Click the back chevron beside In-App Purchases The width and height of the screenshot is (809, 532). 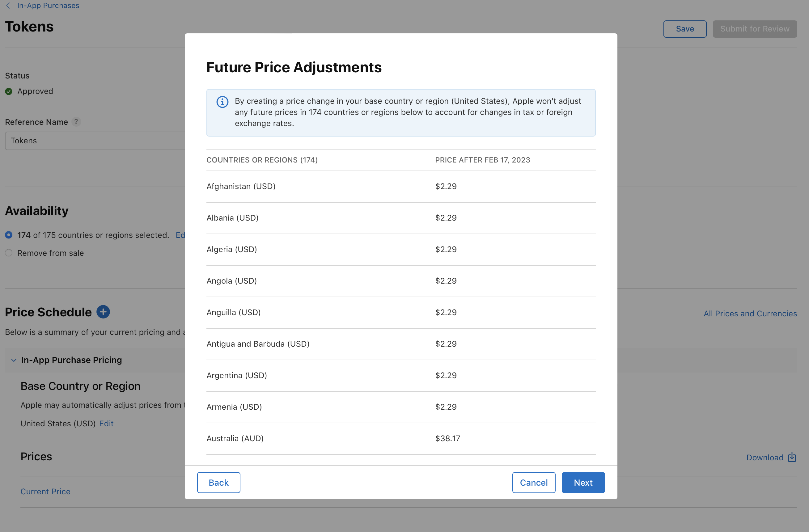click(8, 6)
